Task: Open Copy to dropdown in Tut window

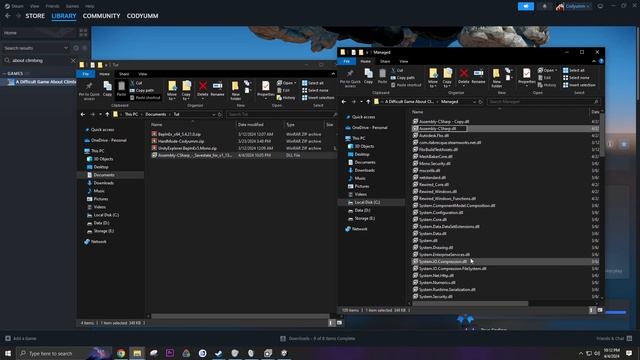Action: coord(186,90)
